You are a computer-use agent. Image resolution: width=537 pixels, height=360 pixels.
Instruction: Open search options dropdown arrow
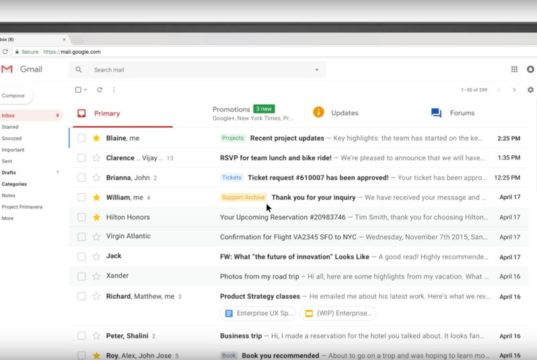click(317, 70)
